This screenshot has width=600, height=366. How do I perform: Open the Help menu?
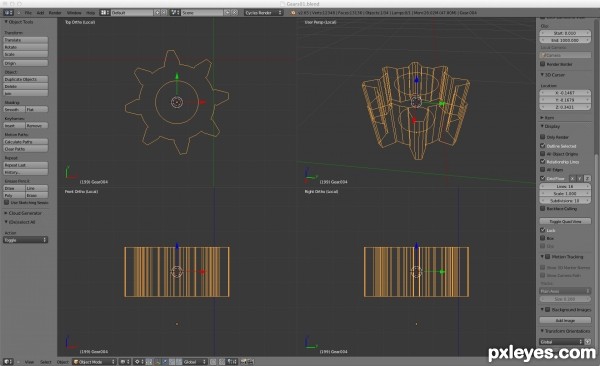point(91,13)
